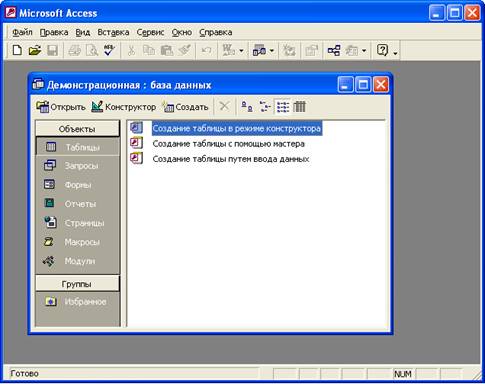
Task: Click the Paste clipboard icon
Action: pyautogui.click(x=167, y=50)
